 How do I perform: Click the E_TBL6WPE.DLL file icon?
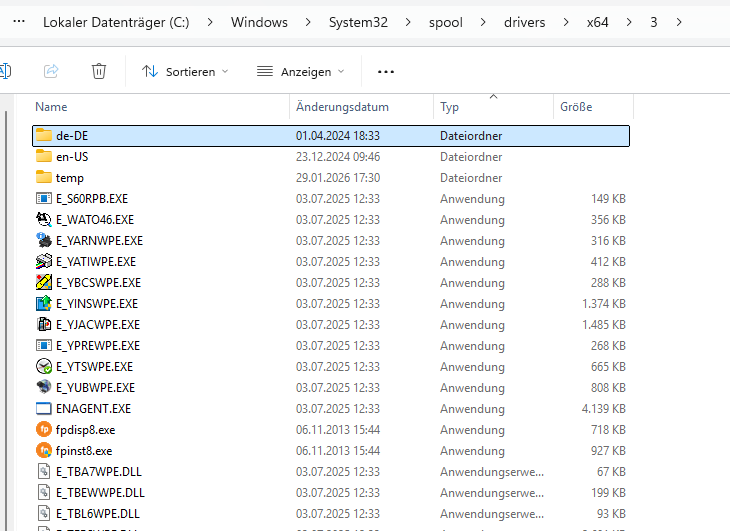pos(44,513)
